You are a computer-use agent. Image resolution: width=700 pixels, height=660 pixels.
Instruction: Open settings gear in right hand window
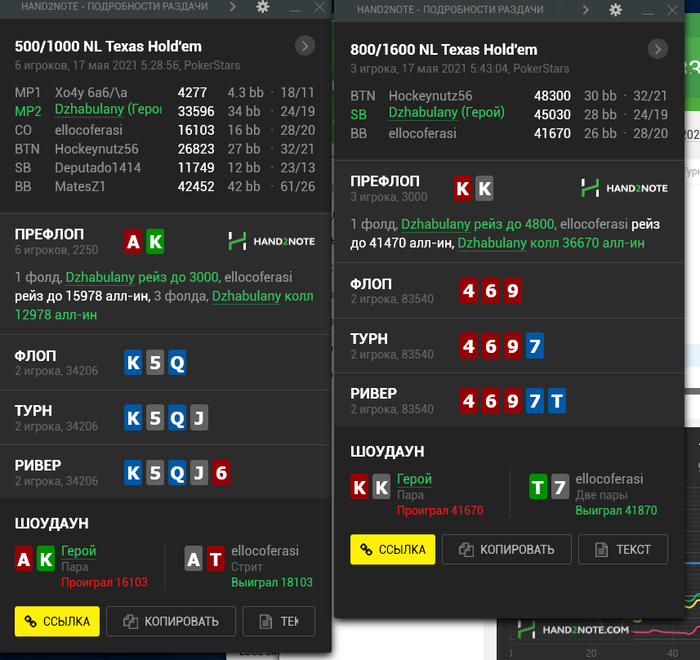point(615,10)
